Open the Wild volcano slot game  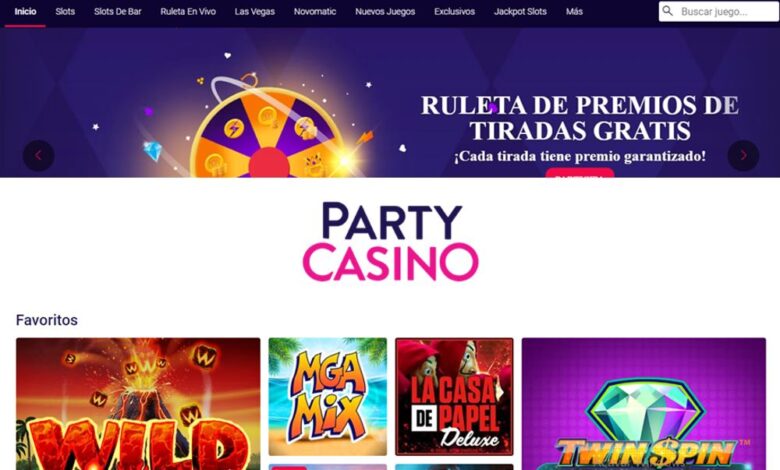pos(138,404)
